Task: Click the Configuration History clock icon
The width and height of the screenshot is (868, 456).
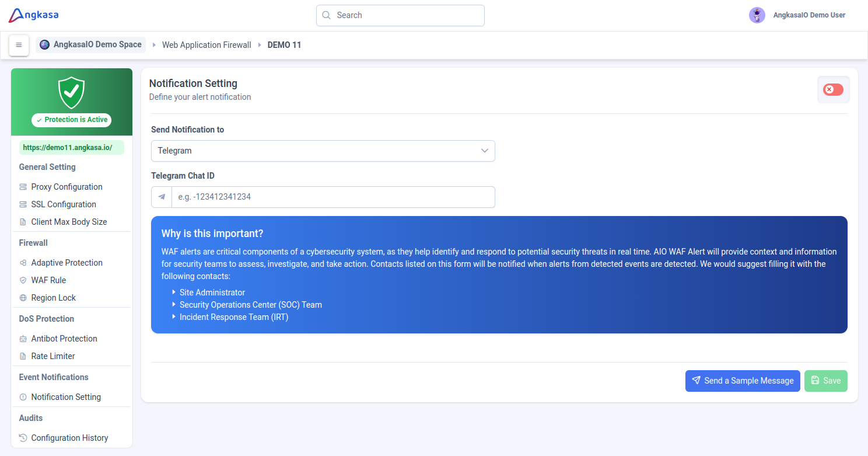Action: [23, 438]
